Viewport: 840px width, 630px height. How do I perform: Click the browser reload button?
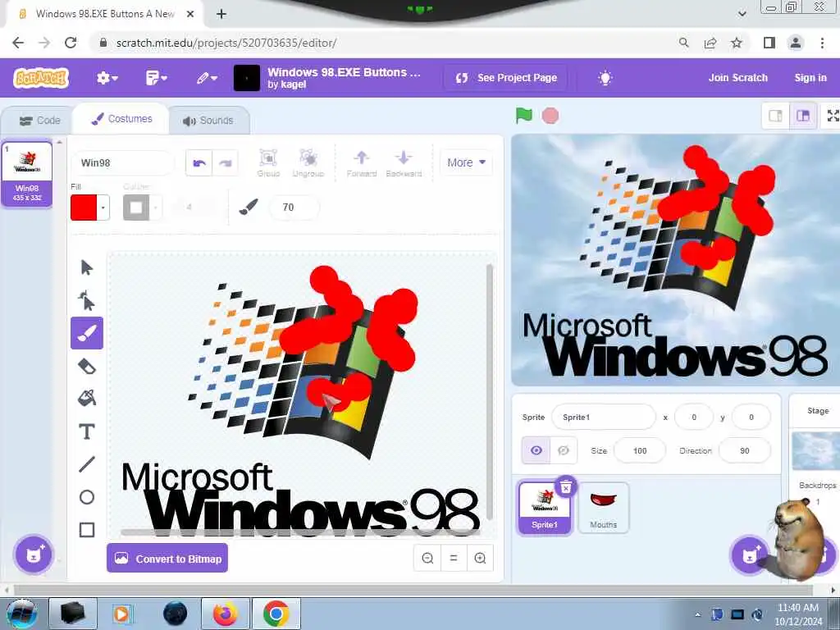[71, 43]
